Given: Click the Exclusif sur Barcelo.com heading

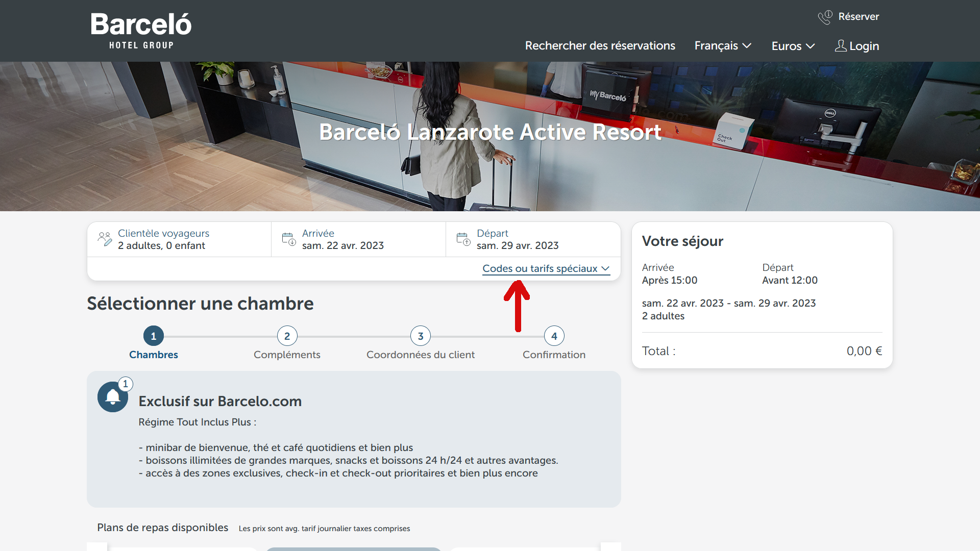Looking at the screenshot, I should coord(220,402).
